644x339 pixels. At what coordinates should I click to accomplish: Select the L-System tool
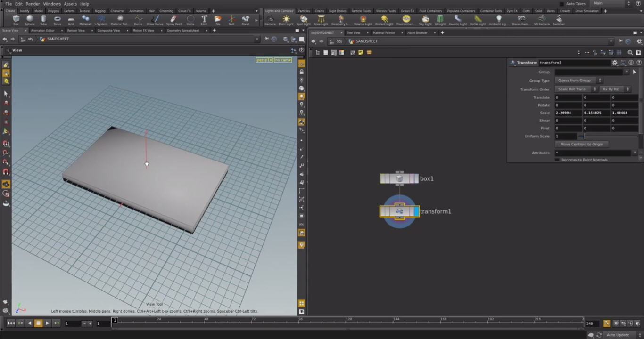[x=100, y=19]
